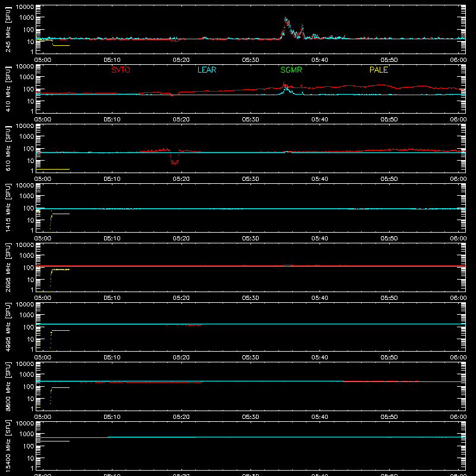Click 05:40 under the 1415 MHz panel
Screen dimensions: 476x476
pos(320,239)
